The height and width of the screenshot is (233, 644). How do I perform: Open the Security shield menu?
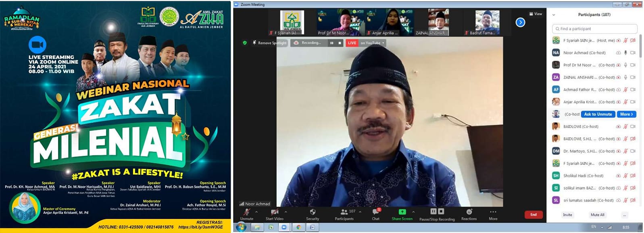coord(313,212)
